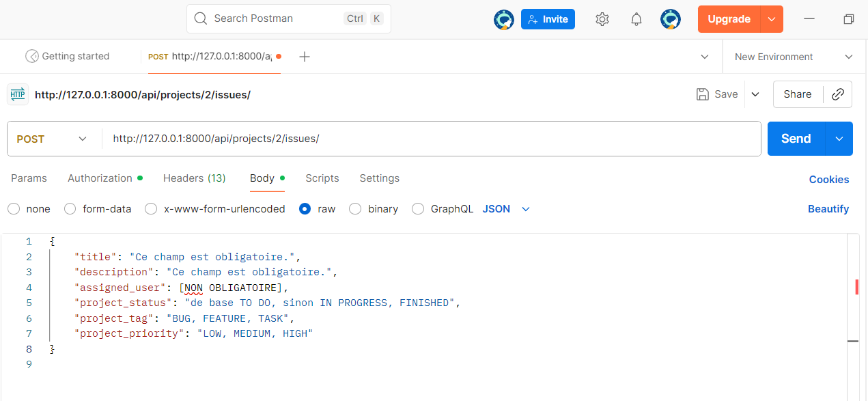Click the profile avatar beside Upgrade
Viewport: 868px width, 401px height.
click(671, 19)
